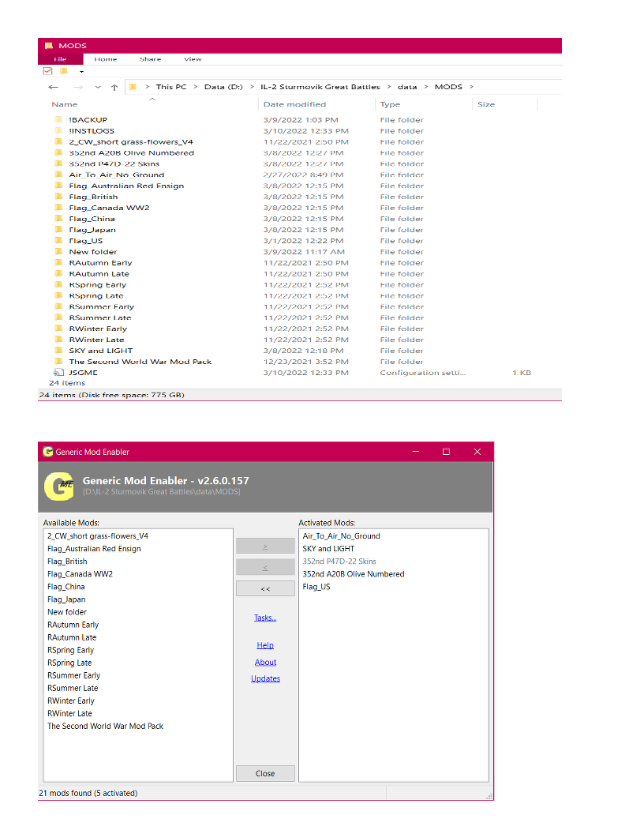Click the properties checkmark icon in quick access toolbar
Image resolution: width=644 pixels, height=834 pixels.
[48, 71]
